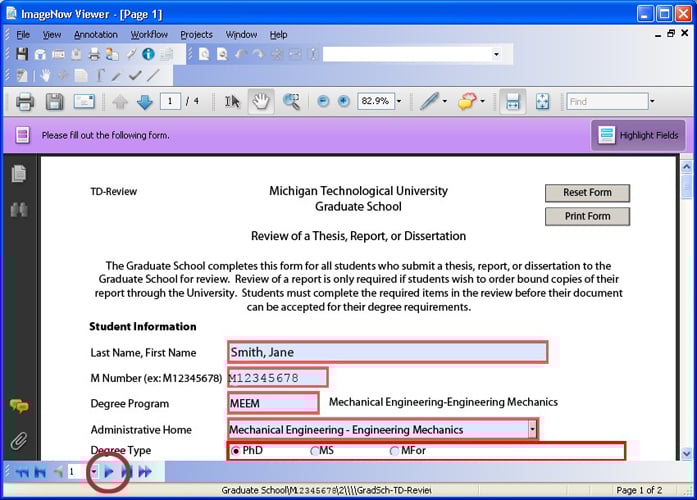Image resolution: width=697 pixels, height=500 pixels.
Task: Select the hand pan annotation tool in second toolbar row
Action: click(45, 76)
